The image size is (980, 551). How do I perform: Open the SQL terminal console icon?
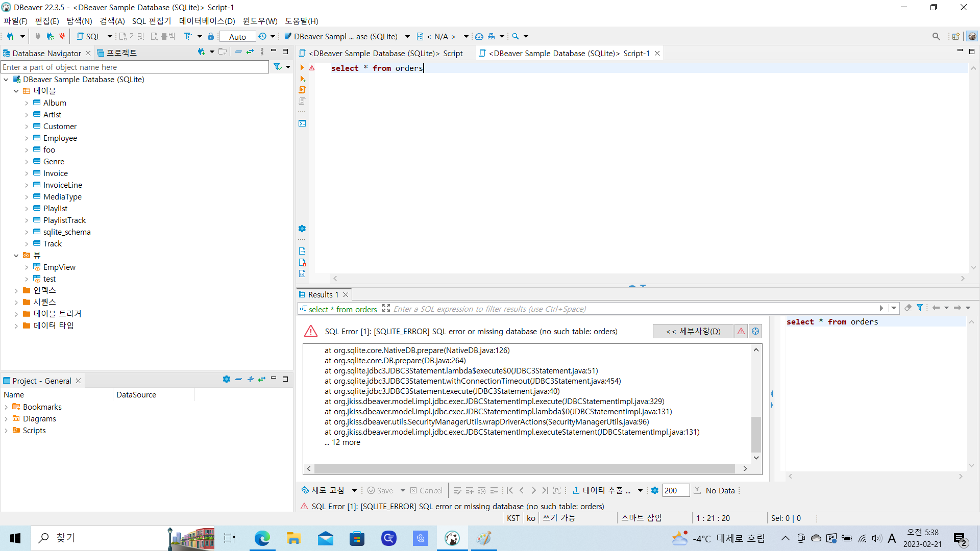[x=302, y=123]
